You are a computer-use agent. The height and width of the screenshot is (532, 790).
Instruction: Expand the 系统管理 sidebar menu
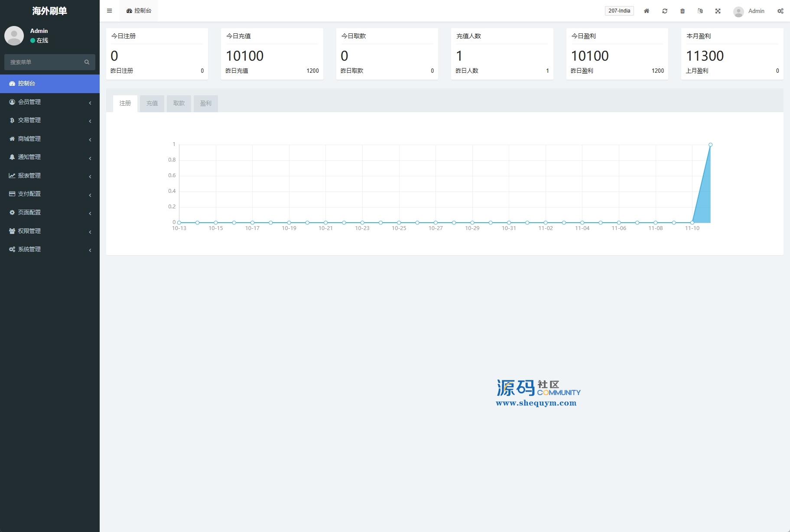coord(49,249)
